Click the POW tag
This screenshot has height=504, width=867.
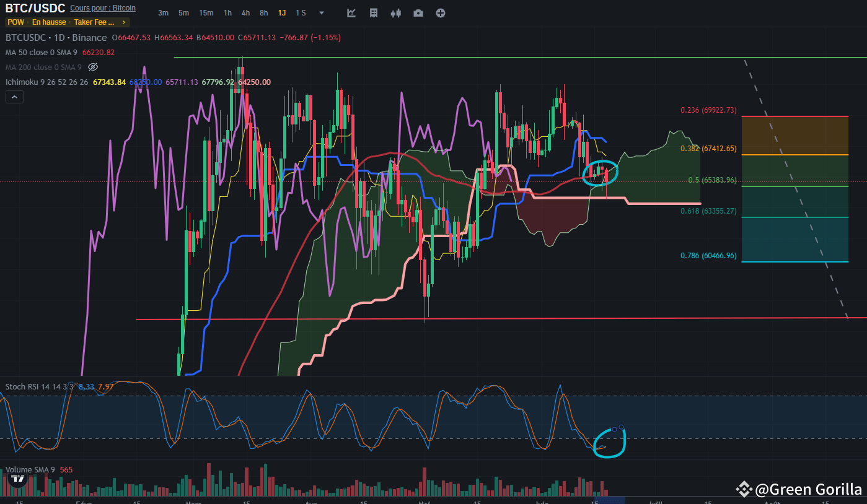click(x=15, y=22)
